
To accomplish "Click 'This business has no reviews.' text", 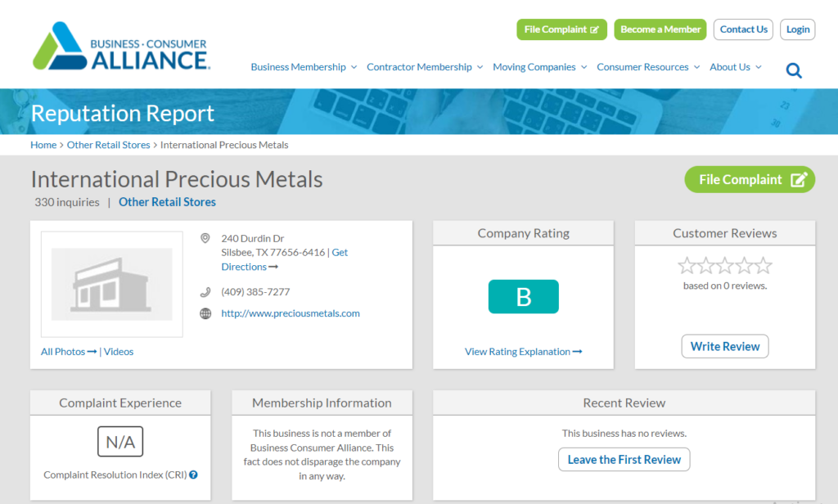I will click(x=624, y=434).
